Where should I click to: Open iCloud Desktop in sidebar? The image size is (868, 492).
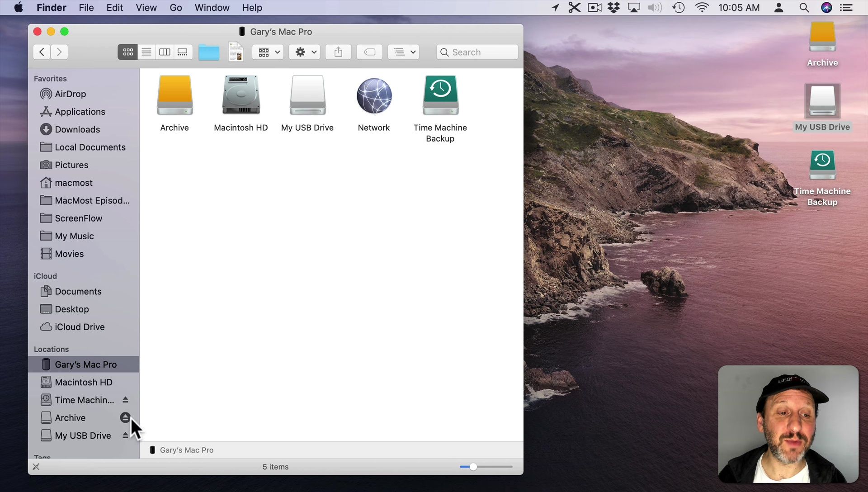pos(84,309)
